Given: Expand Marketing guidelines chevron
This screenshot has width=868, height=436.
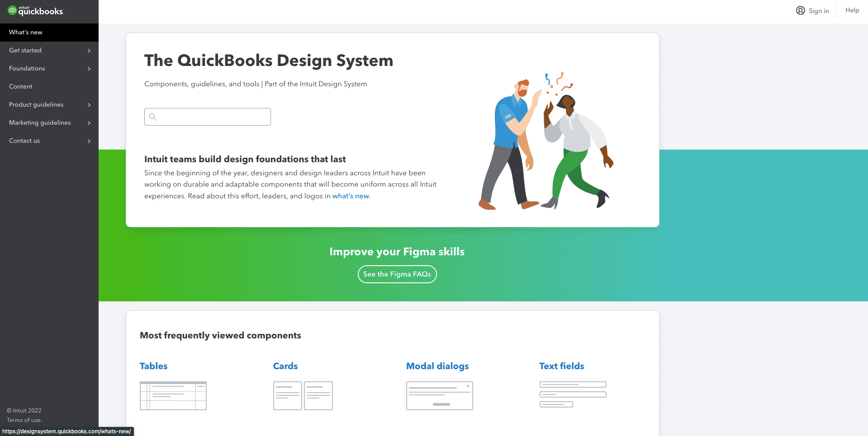Looking at the screenshot, I should (89, 123).
